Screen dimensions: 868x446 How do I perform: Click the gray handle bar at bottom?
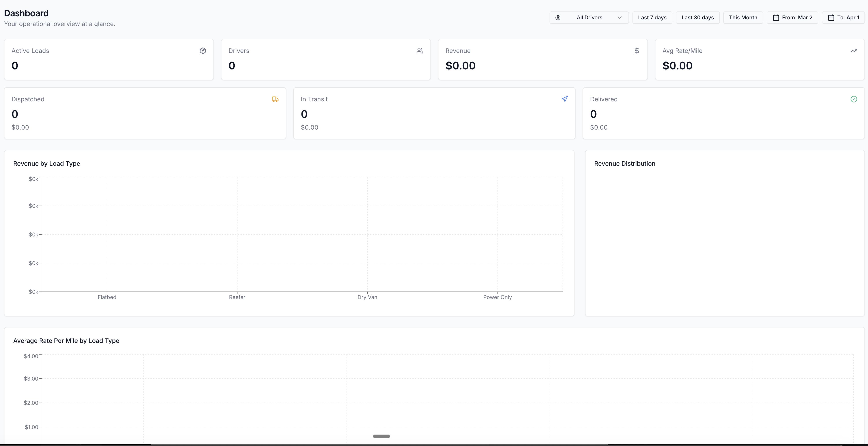[x=381, y=436]
